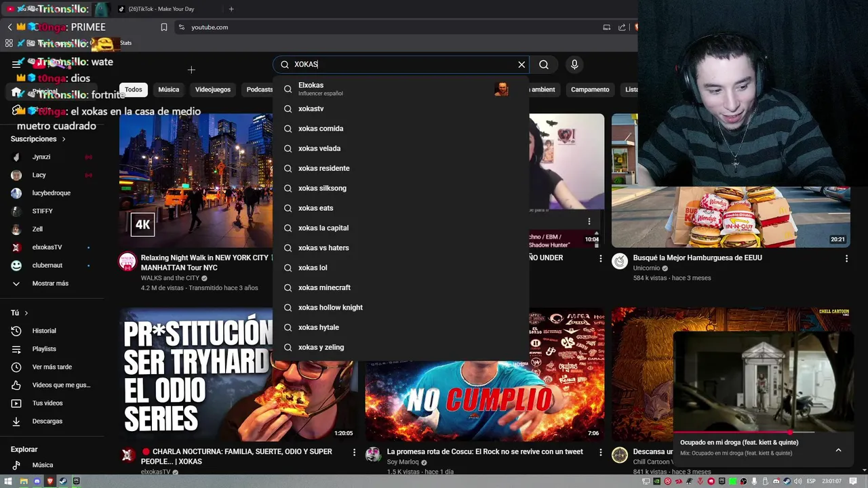Open Steam from the taskbar

63,481
